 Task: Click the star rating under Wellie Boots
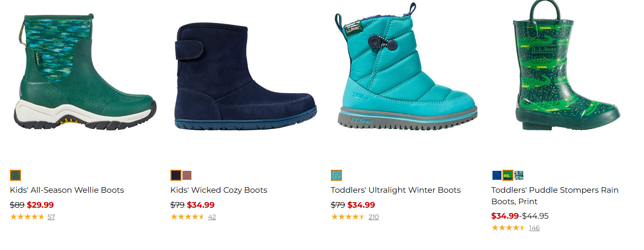tap(27, 217)
